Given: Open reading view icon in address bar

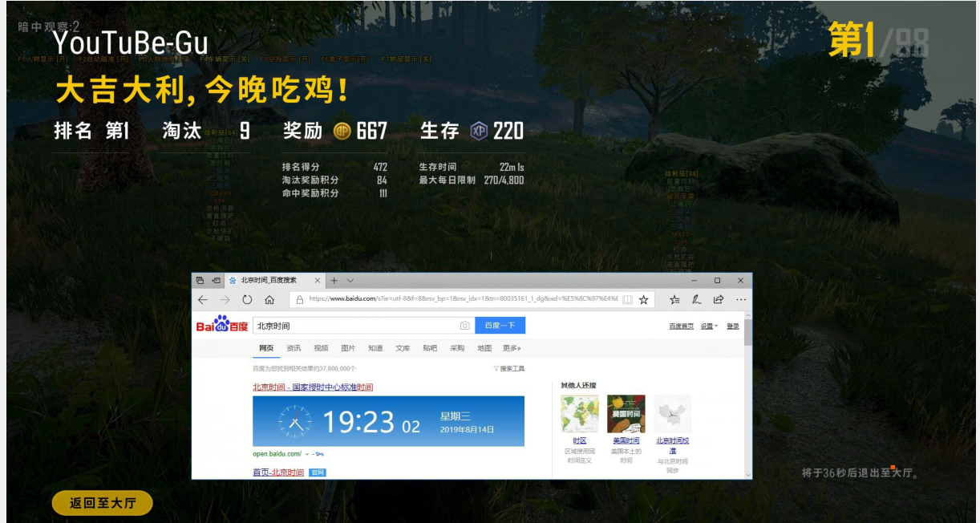Looking at the screenshot, I should [627, 299].
